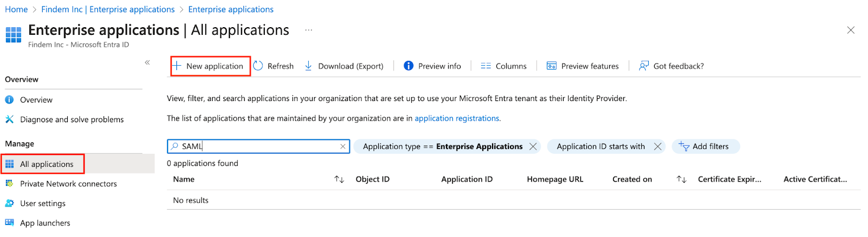Click the All applications grid icon
This screenshot has width=868, height=237.
9,164
